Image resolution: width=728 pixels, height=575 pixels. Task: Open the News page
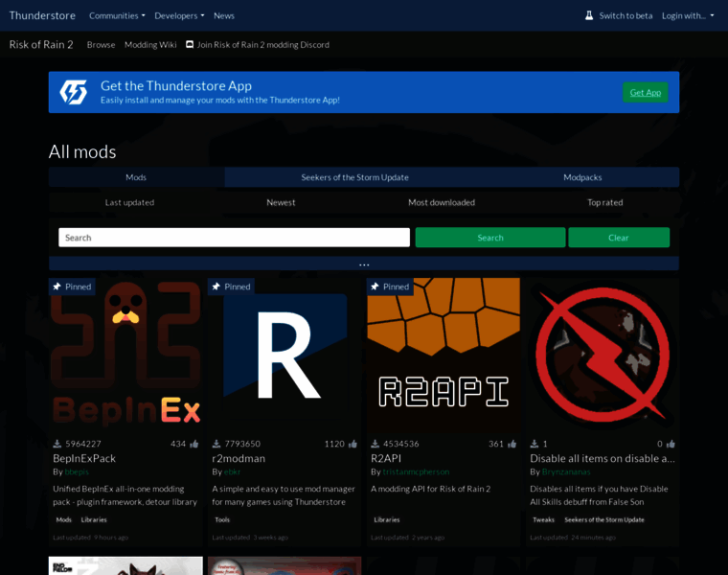[224, 15]
